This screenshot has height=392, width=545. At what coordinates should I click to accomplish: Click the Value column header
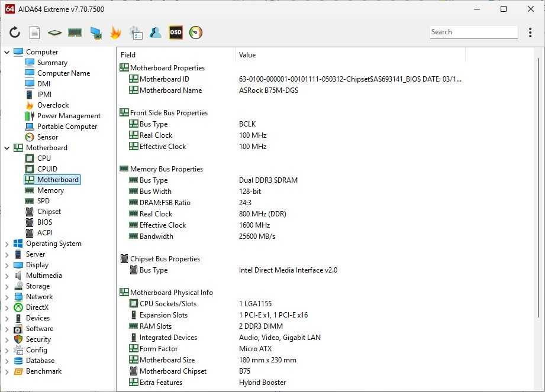coord(350,55)
